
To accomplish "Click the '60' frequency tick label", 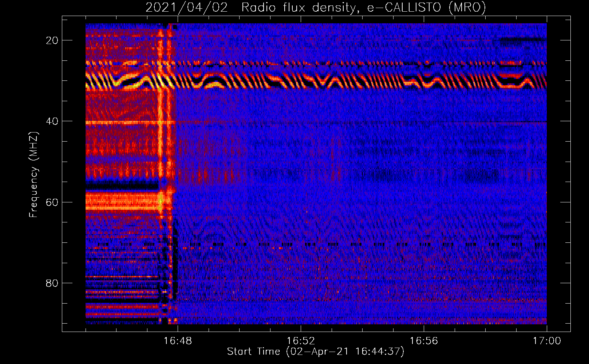I will coord(52,202).
